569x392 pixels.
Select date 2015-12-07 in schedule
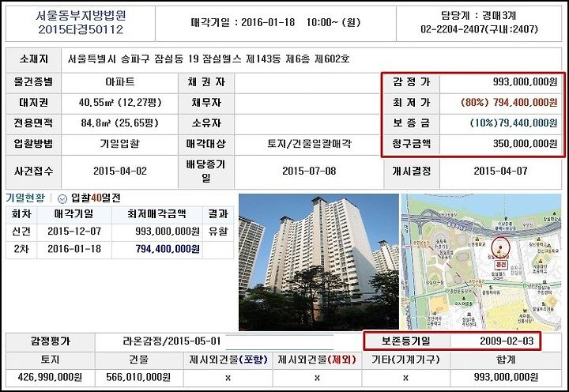[x=74, y=232]
